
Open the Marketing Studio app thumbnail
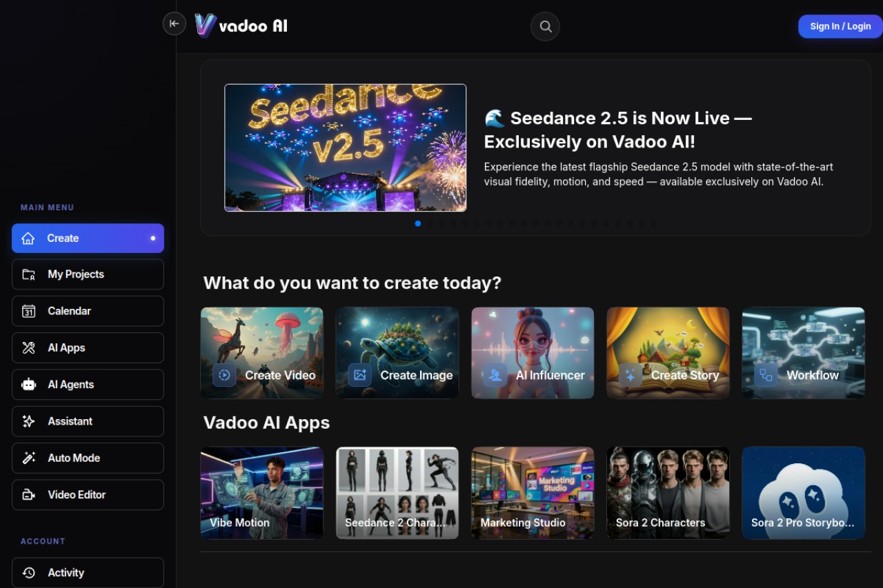coord(533,493)
